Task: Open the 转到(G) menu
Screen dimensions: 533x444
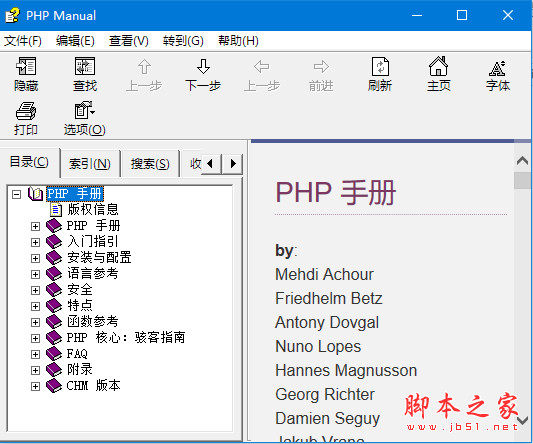Action: (x=183, y=41)
